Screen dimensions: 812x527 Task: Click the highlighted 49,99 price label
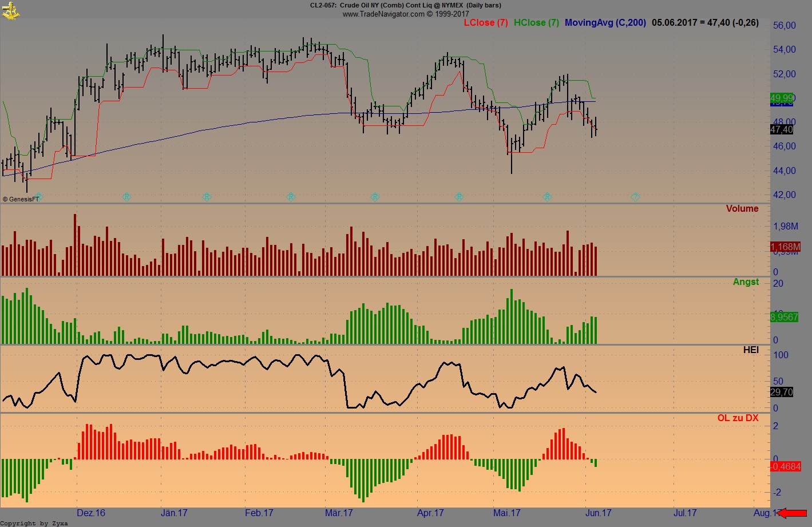[781, 98]
